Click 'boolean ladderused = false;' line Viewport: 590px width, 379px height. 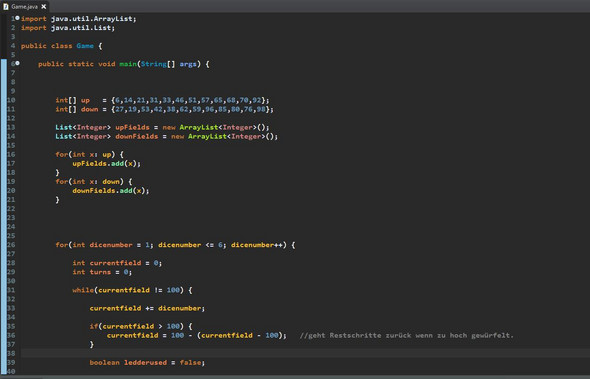pyautogui.click(x=147, y=362)
